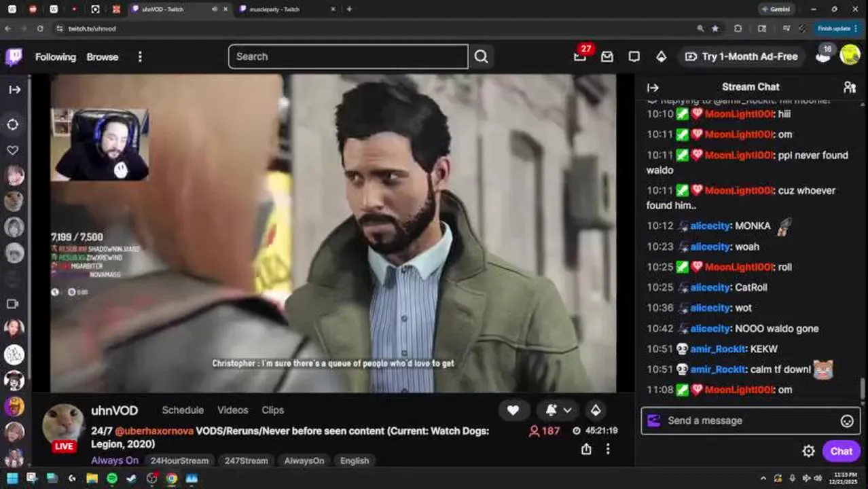Go to the Browse tab
Viewport: 868px width, 489px height.
click(x=103, y=57)
